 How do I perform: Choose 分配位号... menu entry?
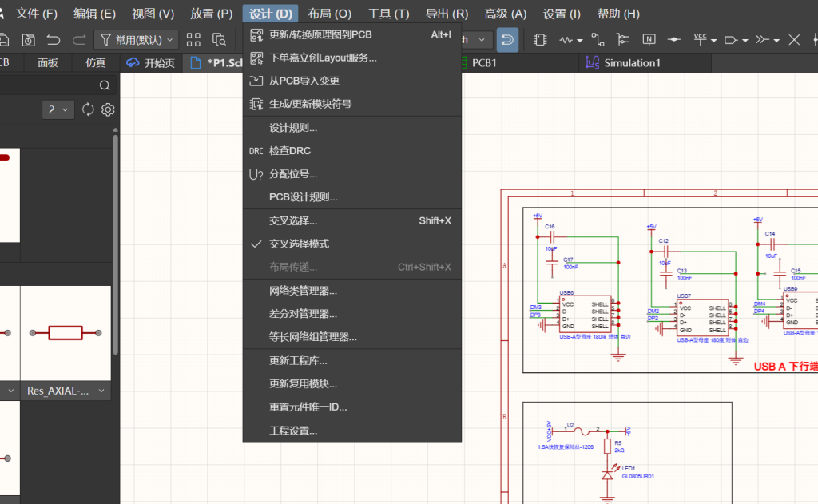(352, 174)
